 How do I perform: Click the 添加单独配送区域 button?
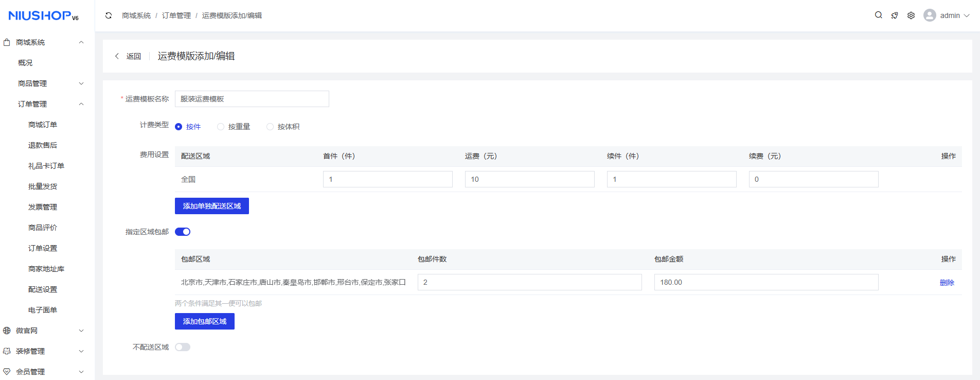[x=212, y=206]
